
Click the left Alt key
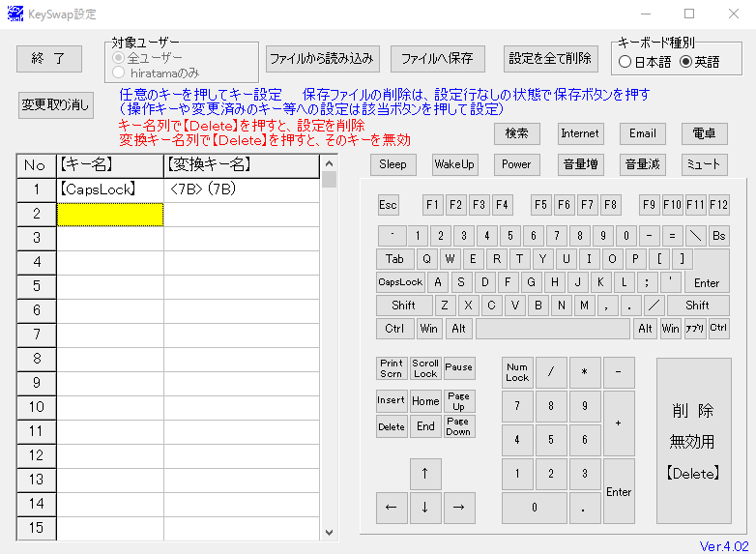(x=459, y=329)
